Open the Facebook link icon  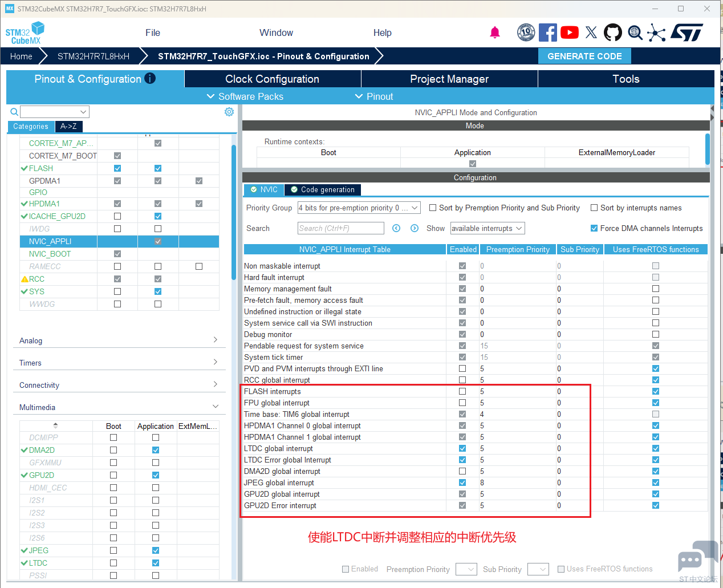click(548, 33)
